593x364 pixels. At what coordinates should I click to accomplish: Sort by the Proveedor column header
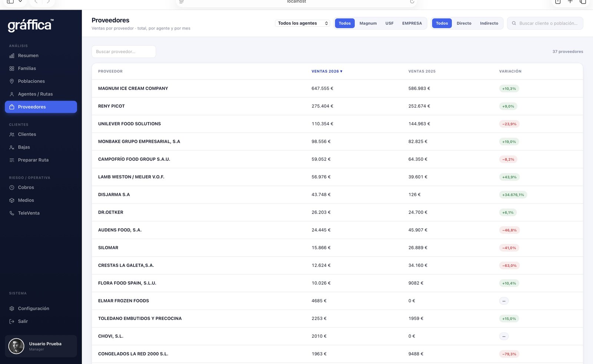pyautogui.click(x=110, y=71)
